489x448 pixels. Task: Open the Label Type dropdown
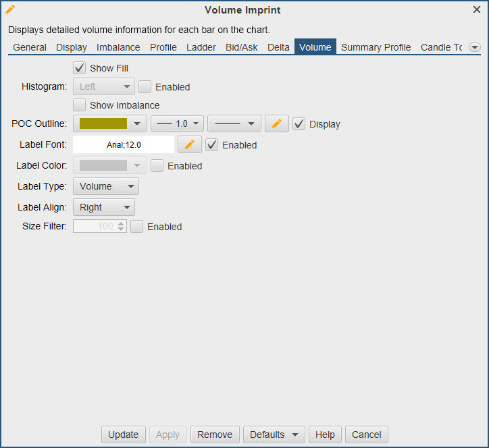click(x=105, y=186)
